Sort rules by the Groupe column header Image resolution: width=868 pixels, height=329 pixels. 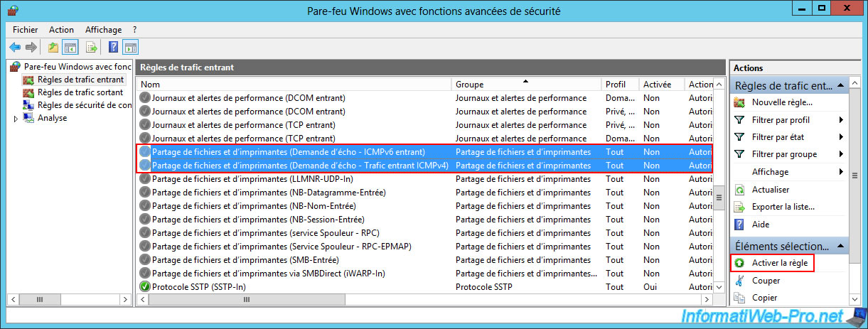[x=526, y=85]
